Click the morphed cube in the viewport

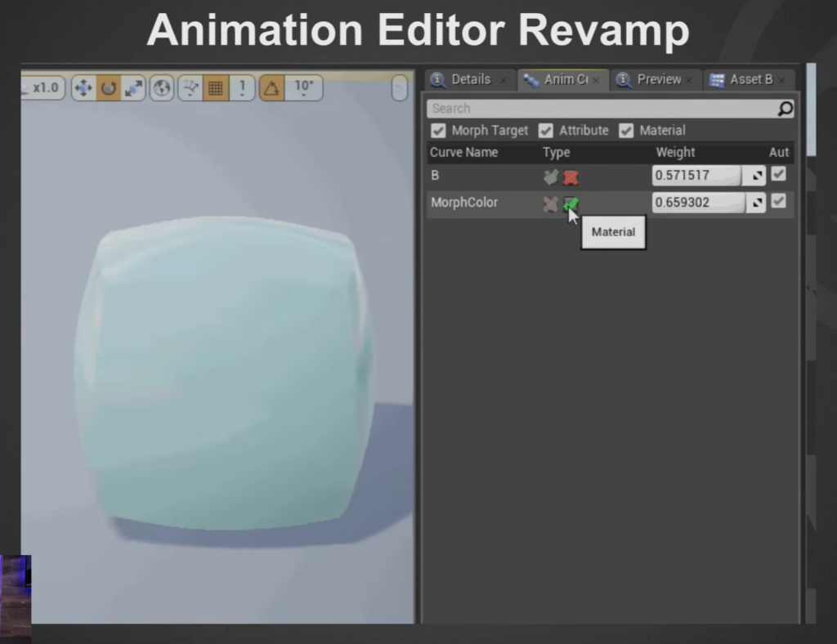pyautogui.click(x=224, y=373)
